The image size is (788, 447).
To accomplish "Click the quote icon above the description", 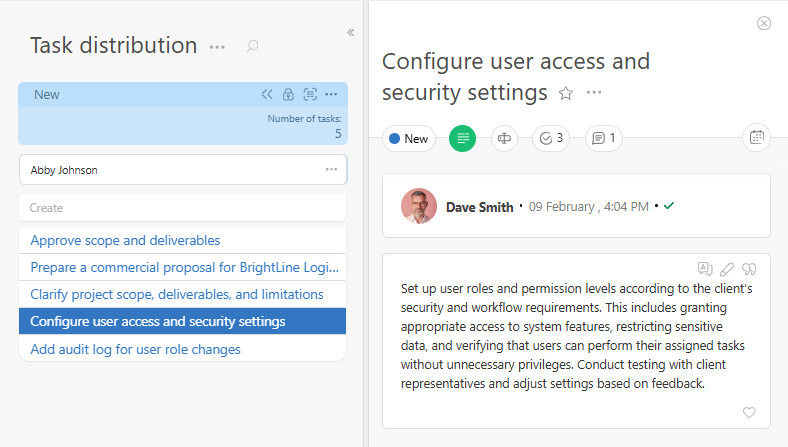I will coord(749,269).
